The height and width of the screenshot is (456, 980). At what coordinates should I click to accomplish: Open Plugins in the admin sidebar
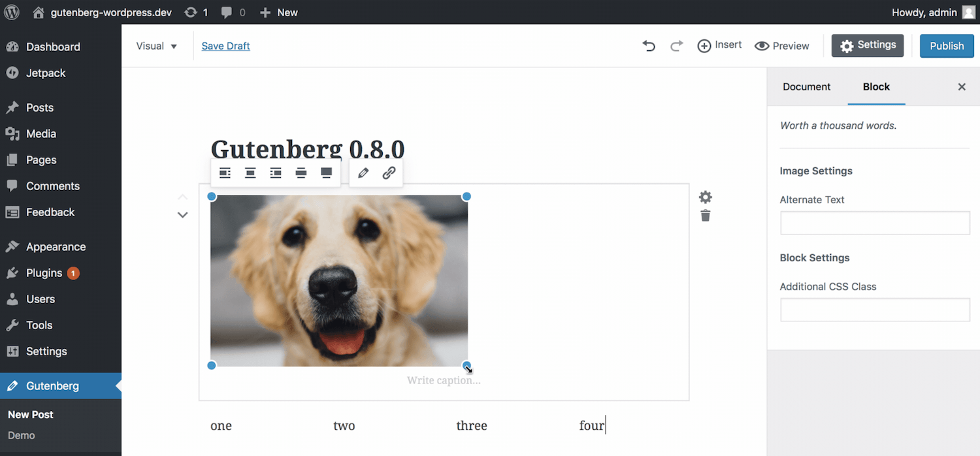coord(44,273)
